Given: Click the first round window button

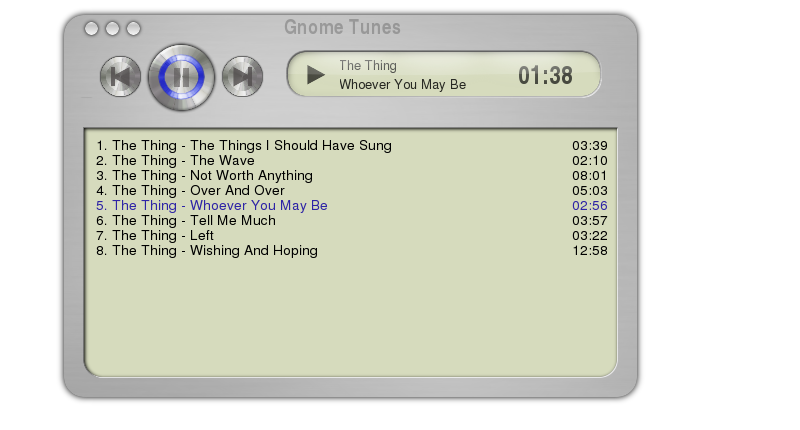Looking at the screenshot, I should (x=91, y=29).
